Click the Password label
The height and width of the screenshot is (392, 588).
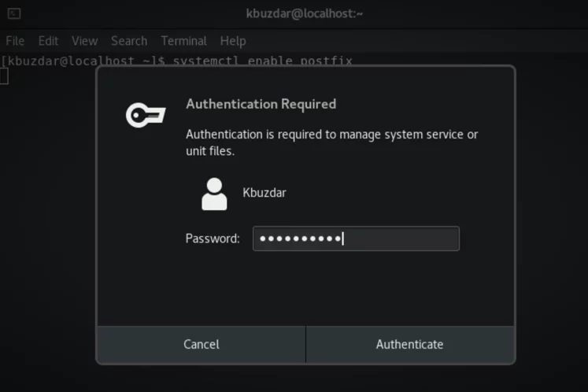click(x=213, y=239)
